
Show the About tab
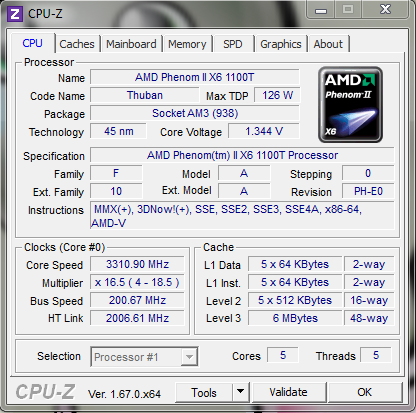[x=328, y=44]
